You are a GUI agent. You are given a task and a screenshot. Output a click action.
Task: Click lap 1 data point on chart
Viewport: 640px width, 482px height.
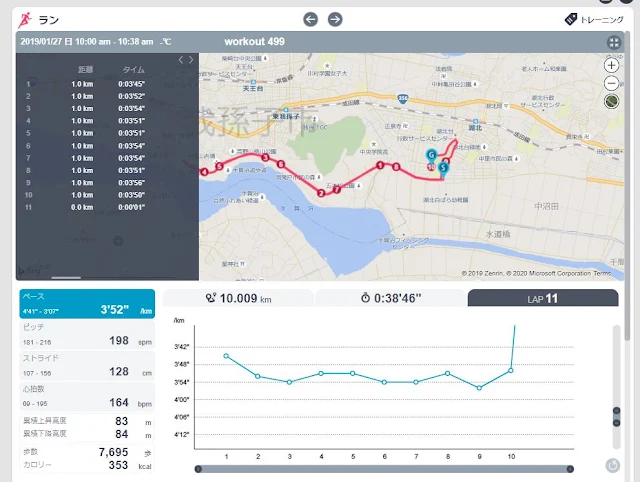pyautogui.click(x=226, y=356)
